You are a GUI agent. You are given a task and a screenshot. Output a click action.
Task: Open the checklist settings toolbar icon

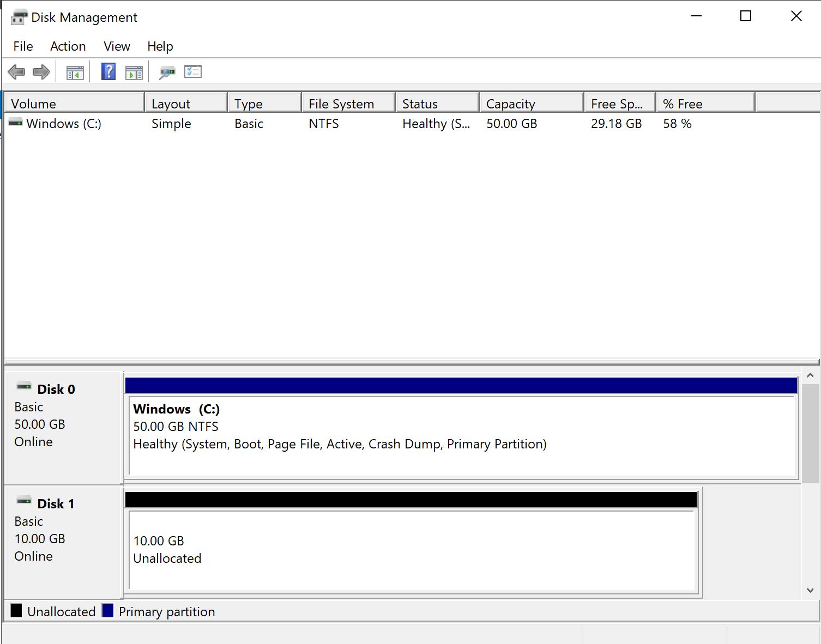point(193,72)
